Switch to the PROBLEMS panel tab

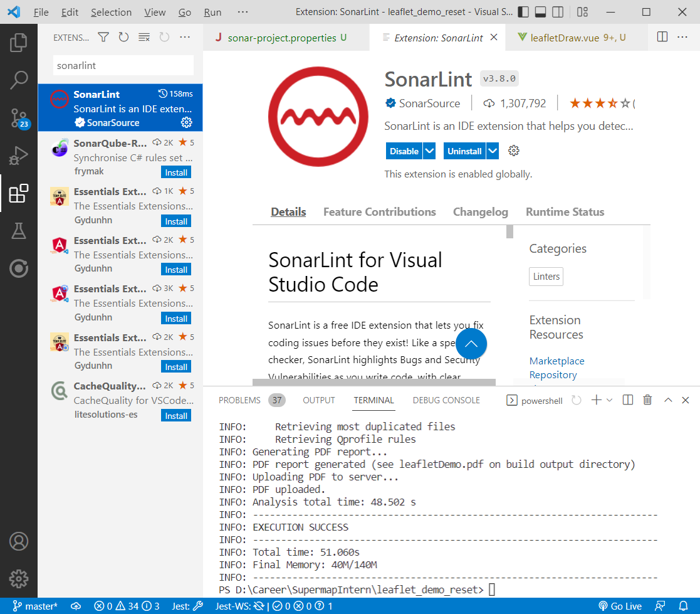tap(251, 400)
